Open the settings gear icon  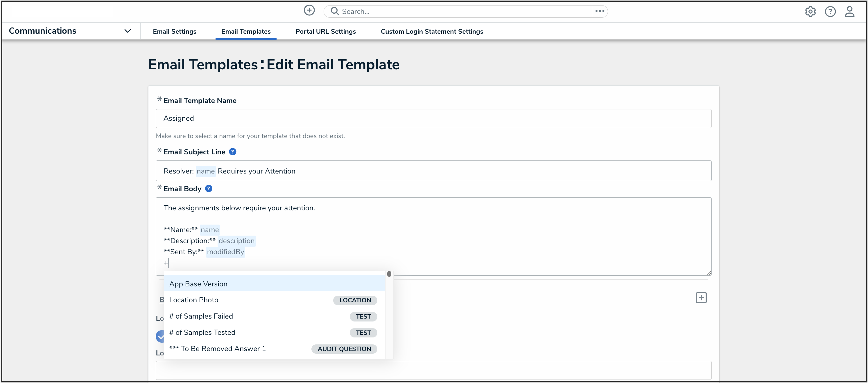pos(810,12)
